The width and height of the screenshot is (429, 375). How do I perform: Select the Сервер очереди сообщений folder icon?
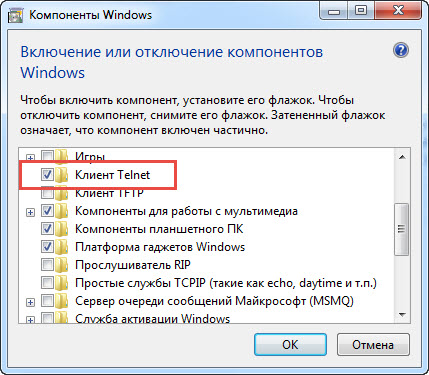click(x=62, y=301)
